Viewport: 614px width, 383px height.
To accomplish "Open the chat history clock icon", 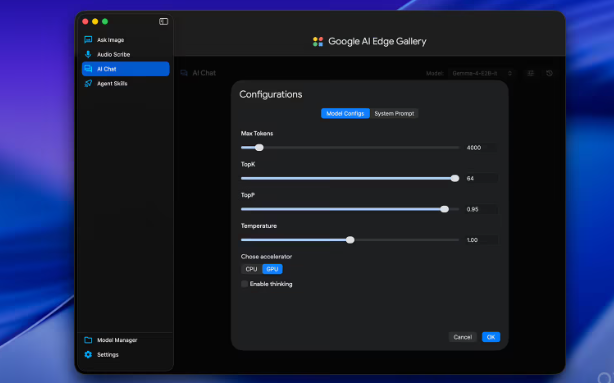I will pyautogui.click(x=549, y=73).
